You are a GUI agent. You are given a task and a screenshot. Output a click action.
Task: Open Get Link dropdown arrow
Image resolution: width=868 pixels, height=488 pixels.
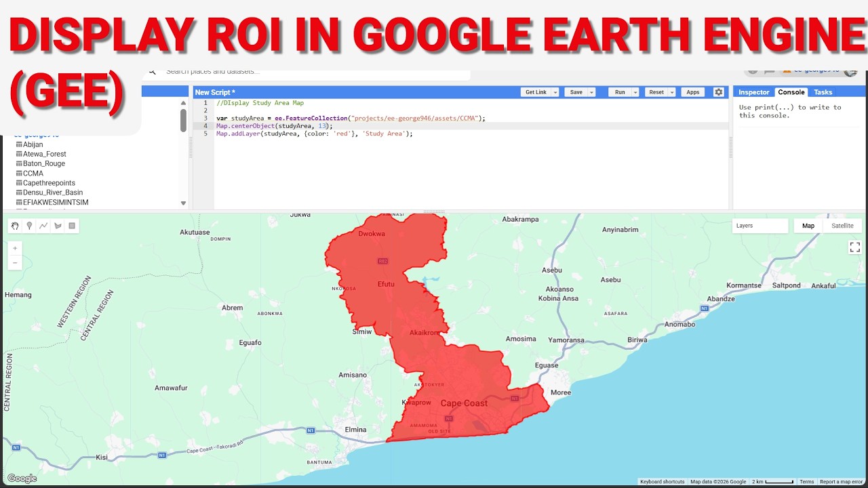tap(555, 92)
